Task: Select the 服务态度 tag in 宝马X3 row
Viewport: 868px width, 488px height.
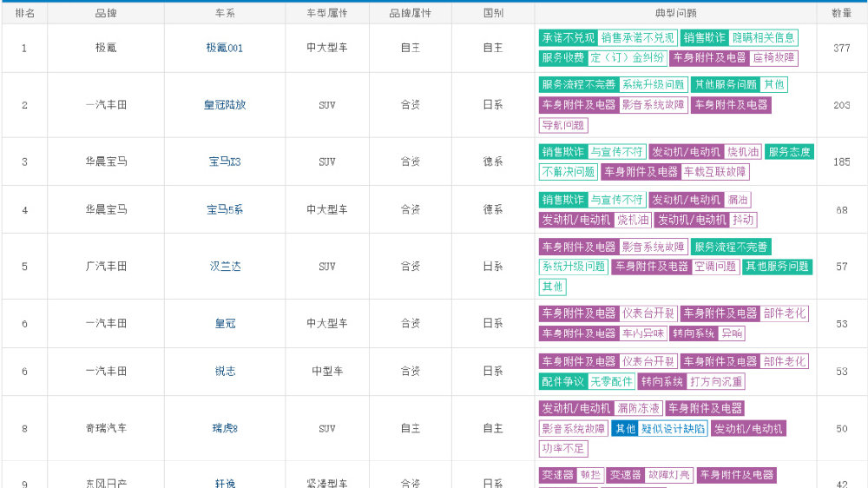Action: (789, 152)
